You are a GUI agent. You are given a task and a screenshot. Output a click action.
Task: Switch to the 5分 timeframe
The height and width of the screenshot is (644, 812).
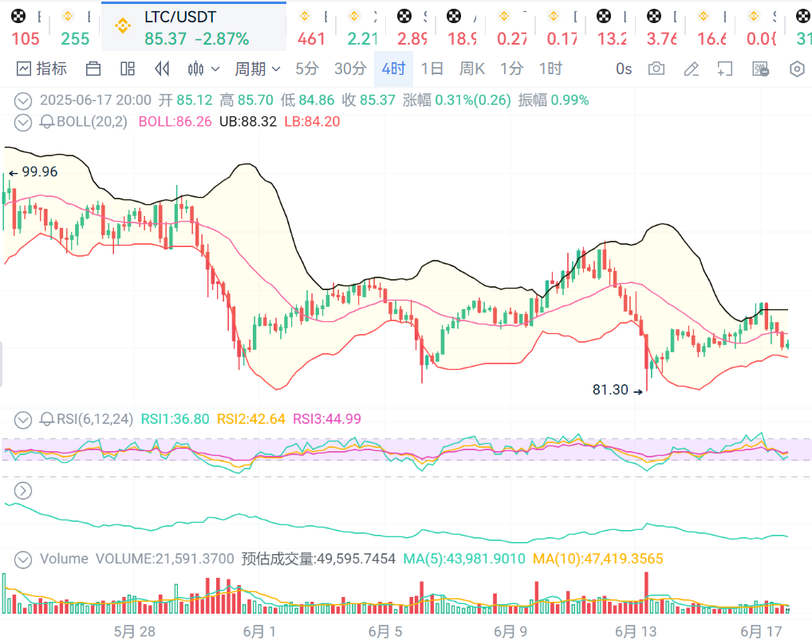(x=306, y=69)
